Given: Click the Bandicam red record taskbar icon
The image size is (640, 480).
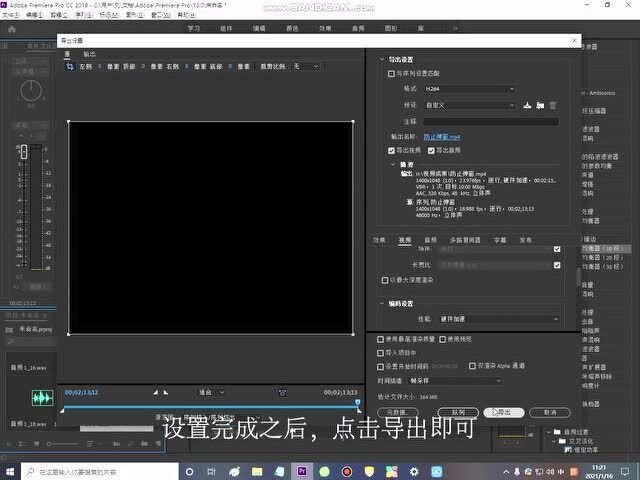Looking at the screenshot, I should 347,471.
